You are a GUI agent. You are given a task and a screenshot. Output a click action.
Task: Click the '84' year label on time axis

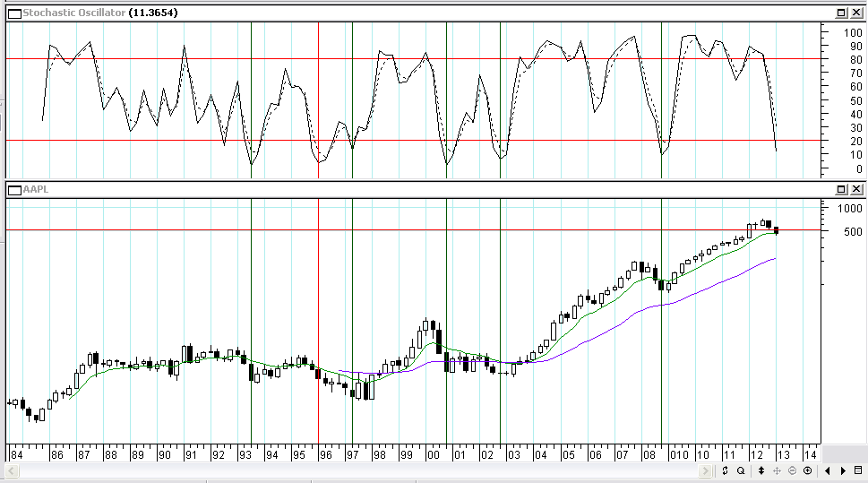pyautogui.click(x=17, y=455)
